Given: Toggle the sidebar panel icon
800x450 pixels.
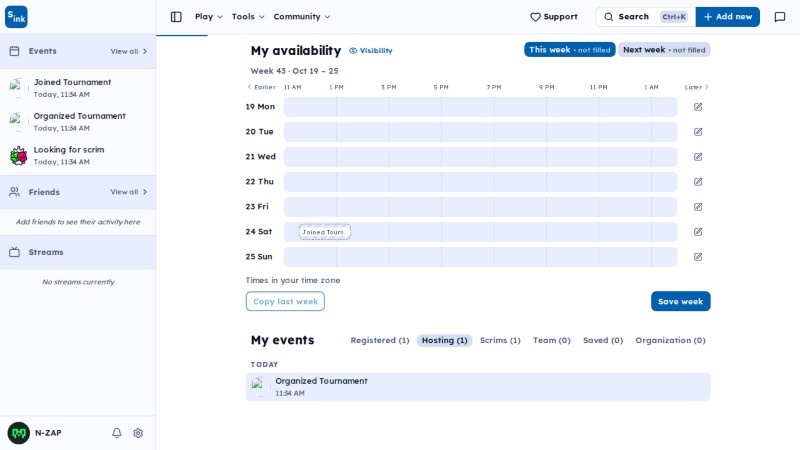Looking at the screenshot, I should tap(176, 17).
